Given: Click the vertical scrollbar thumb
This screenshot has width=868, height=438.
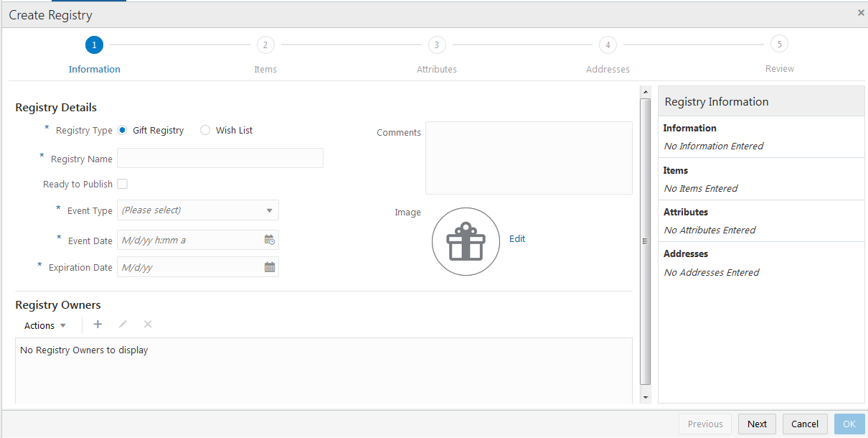Looking at the screenshot, I should 645,241.
